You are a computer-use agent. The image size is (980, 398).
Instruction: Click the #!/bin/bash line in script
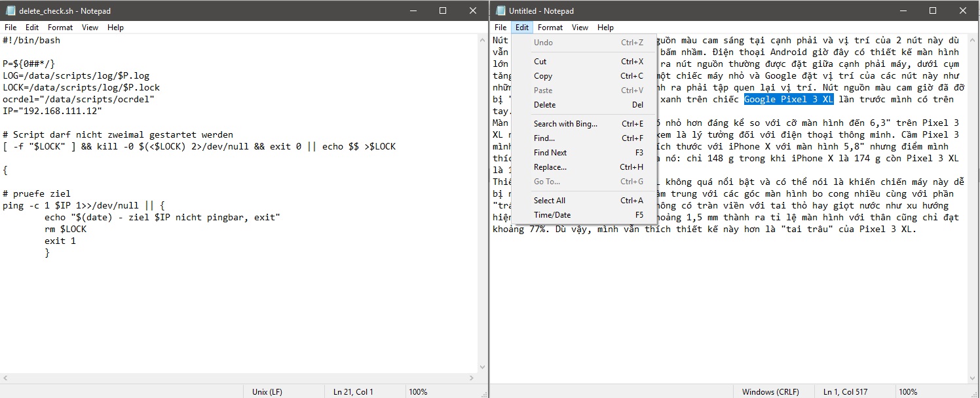31,41
